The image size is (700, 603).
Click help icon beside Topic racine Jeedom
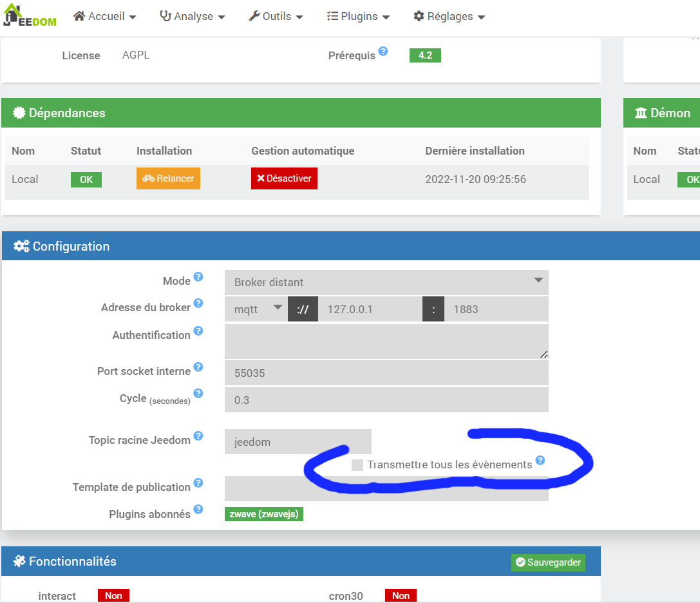click(x=198, y=436)
